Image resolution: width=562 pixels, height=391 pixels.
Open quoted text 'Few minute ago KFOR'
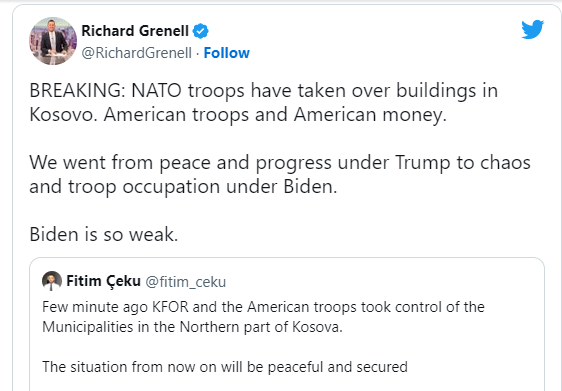click(x=263, y=317)
